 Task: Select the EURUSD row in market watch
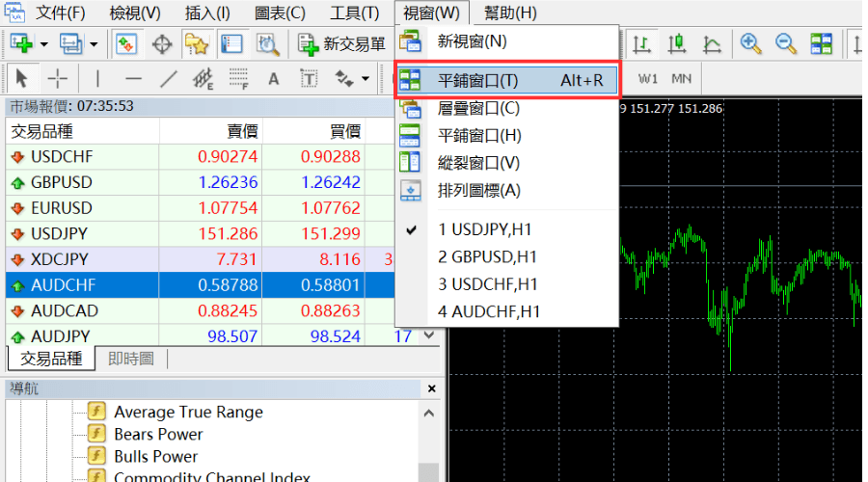[x=200, y=208]
